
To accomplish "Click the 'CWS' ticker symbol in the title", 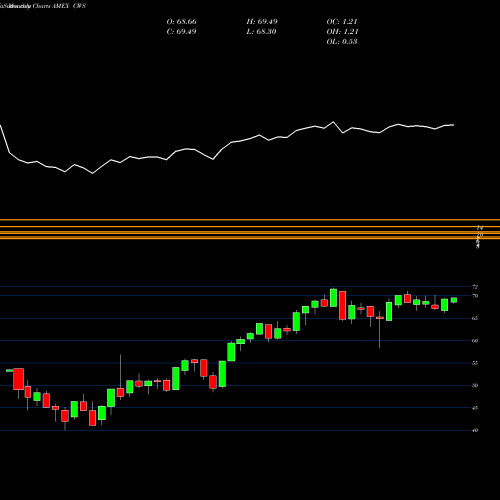I will 79,6.
